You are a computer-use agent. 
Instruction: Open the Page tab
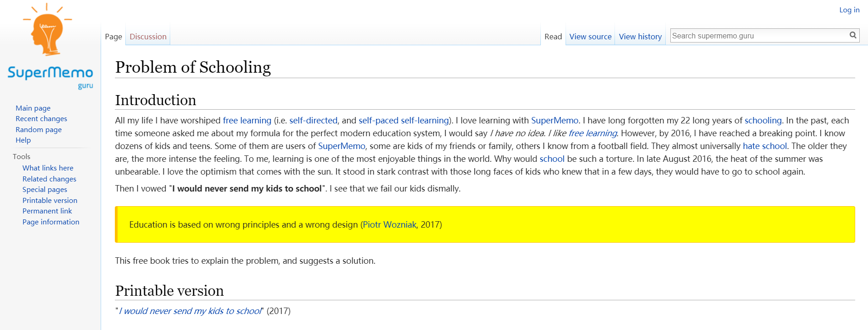(x=113, y=37)
